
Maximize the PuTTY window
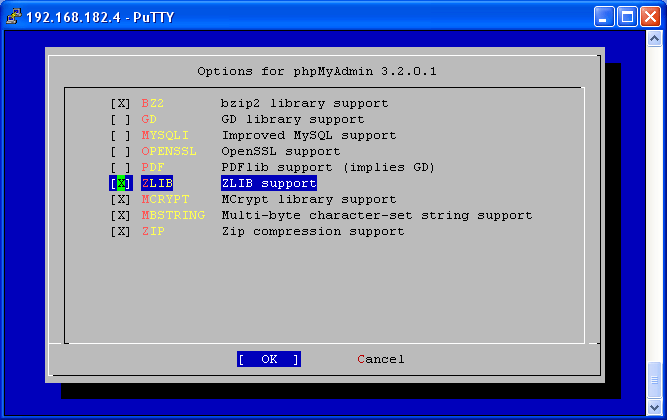pyautogui.click(x=627, y=17)
